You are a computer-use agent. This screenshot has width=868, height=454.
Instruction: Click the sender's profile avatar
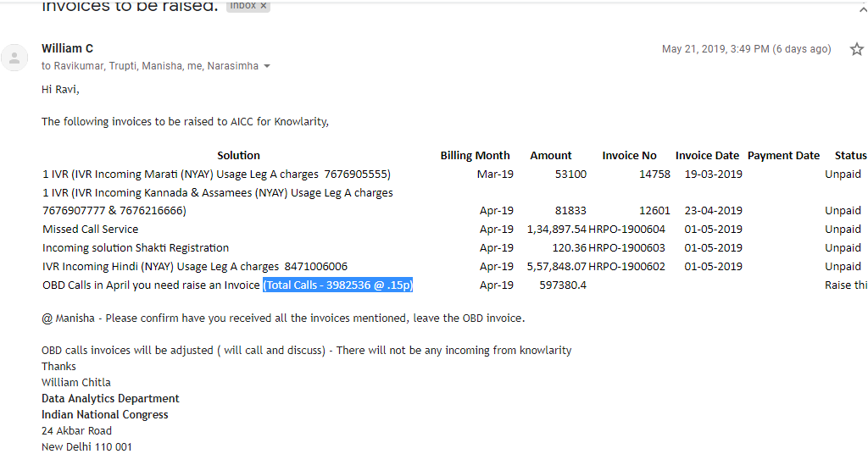[x=14, y=57]
